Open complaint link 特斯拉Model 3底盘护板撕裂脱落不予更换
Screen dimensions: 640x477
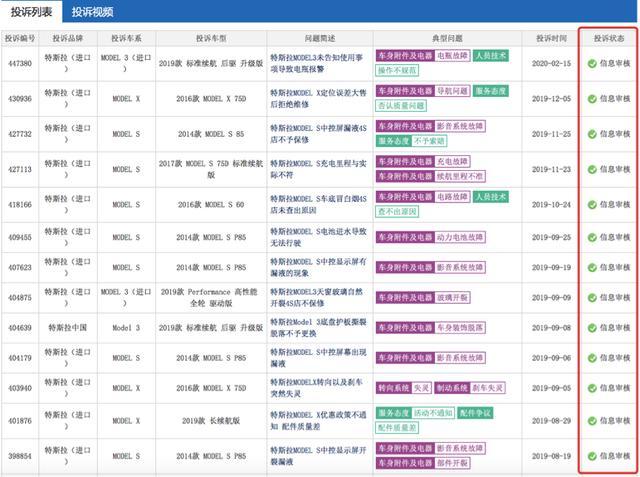click(x=318, y=328)
